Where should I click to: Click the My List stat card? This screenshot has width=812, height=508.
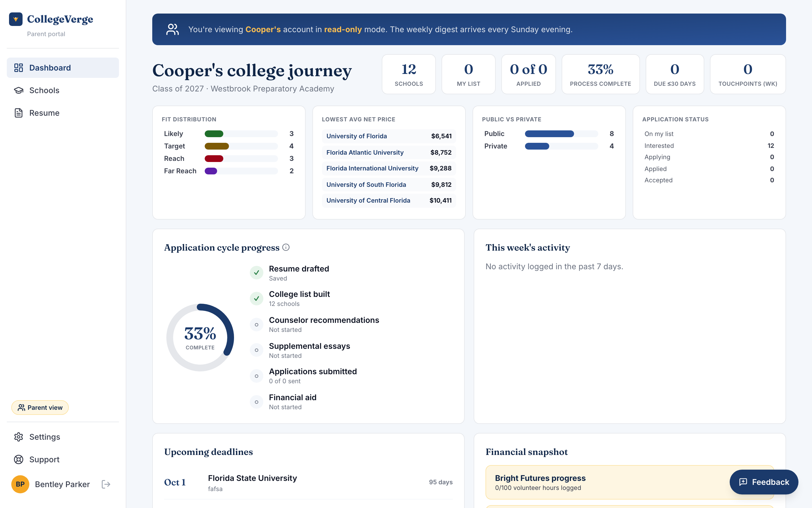point(468,74)
